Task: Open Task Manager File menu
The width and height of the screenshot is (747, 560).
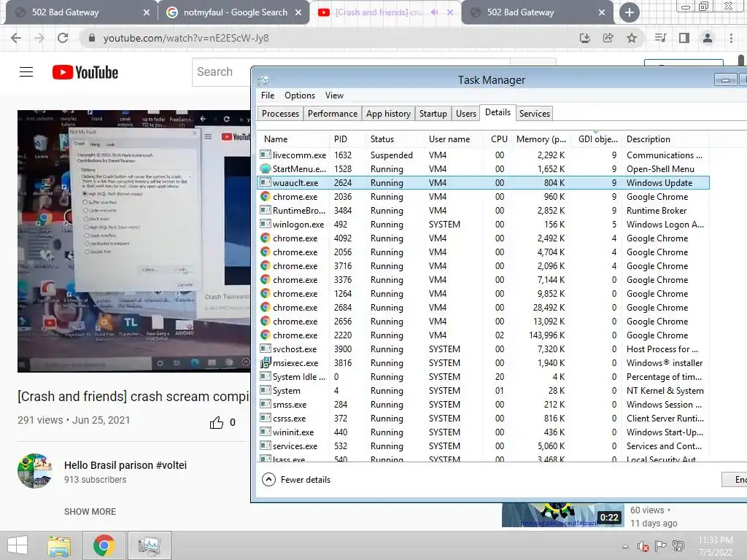Action: 268,96
